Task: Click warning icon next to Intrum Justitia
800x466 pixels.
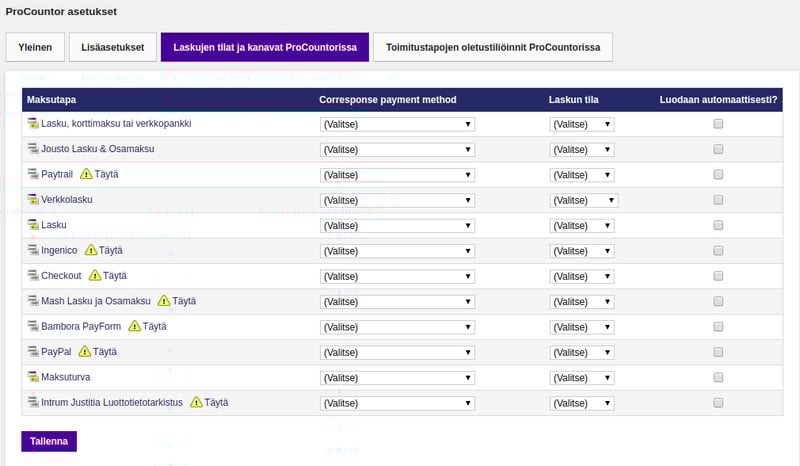Action: [x=196, y=402]
